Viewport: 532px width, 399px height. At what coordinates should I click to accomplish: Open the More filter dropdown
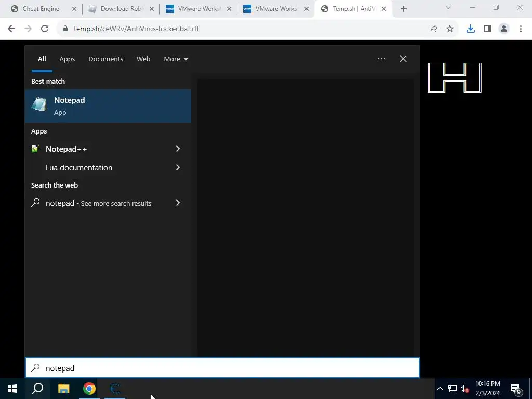coord(176,59)
